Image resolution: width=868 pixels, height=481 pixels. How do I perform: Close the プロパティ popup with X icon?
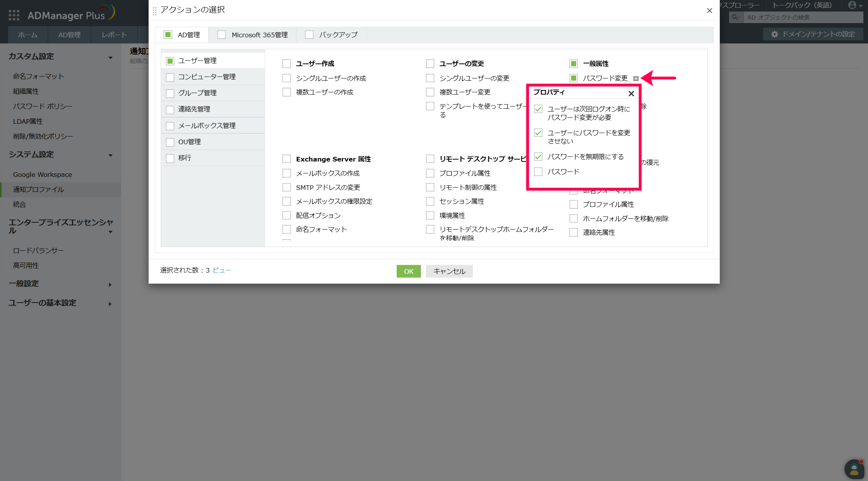[x=631, y=93]
